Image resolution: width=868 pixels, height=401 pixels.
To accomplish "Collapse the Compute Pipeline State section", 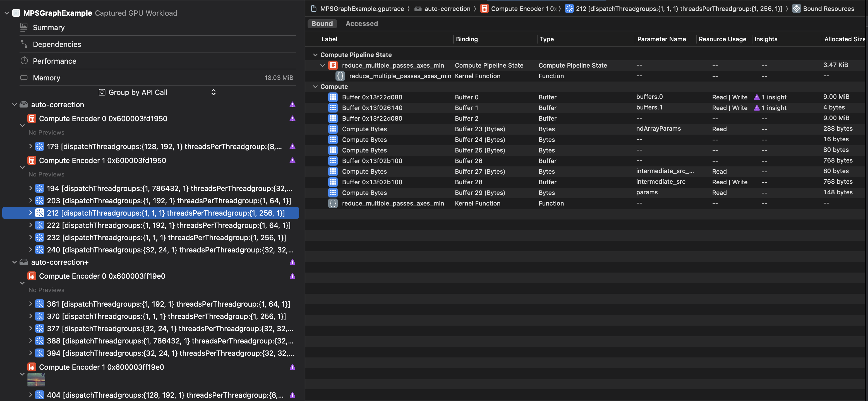I will click(315, 55).
